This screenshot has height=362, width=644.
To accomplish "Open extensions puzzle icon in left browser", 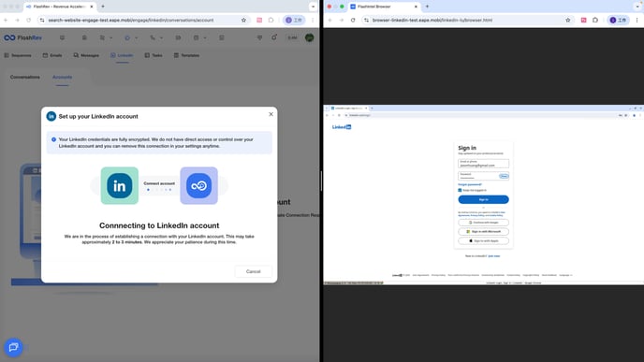I will tap(271, 20).
